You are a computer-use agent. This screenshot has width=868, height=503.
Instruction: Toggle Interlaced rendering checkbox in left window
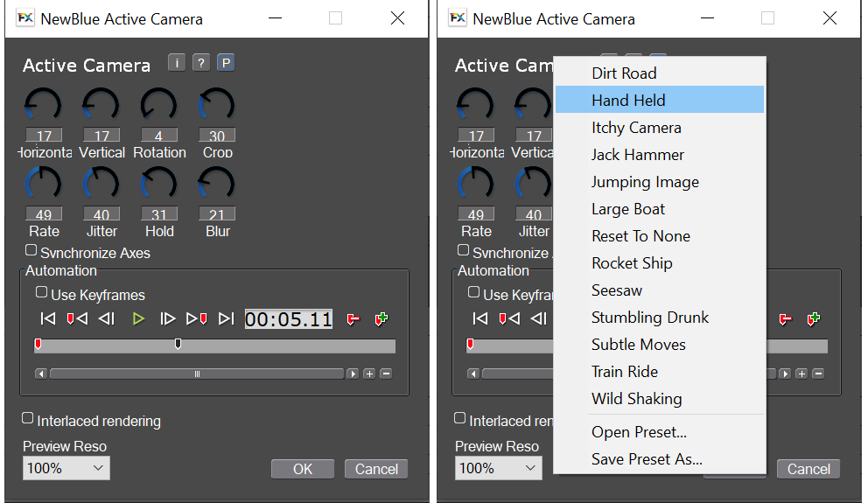tap(29, 419)
